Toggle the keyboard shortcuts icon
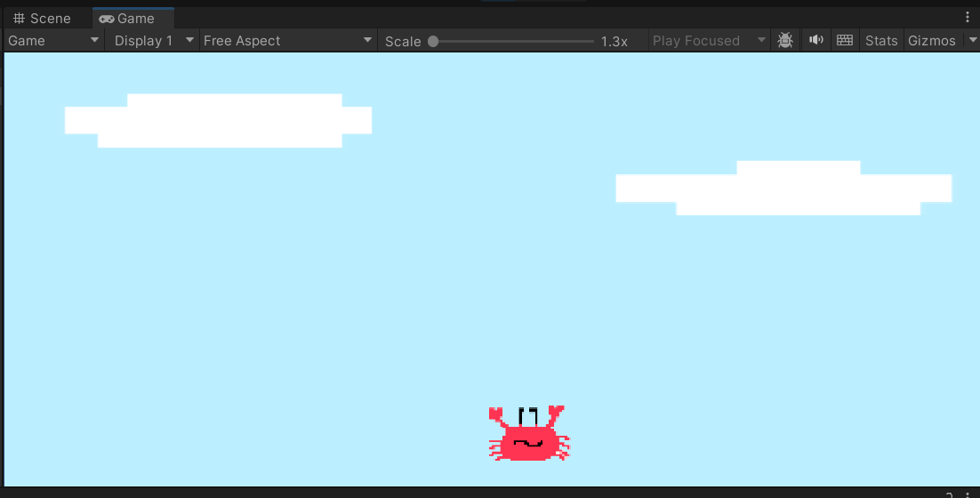The width and height of the screenshot is (980, 498). [x=844, y=41]
